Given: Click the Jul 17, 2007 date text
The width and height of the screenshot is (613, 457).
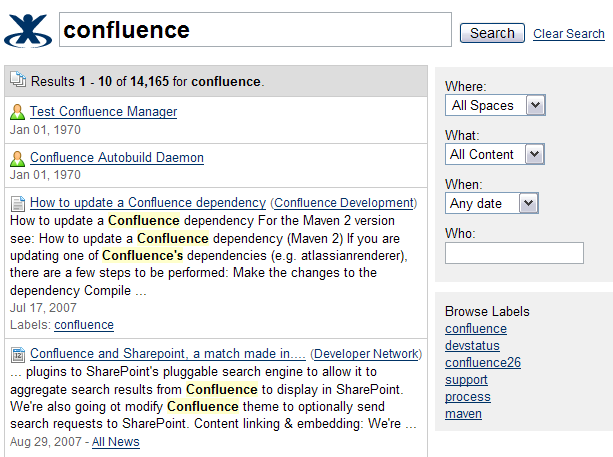Looking at the screenshot, I should (43, 308).
